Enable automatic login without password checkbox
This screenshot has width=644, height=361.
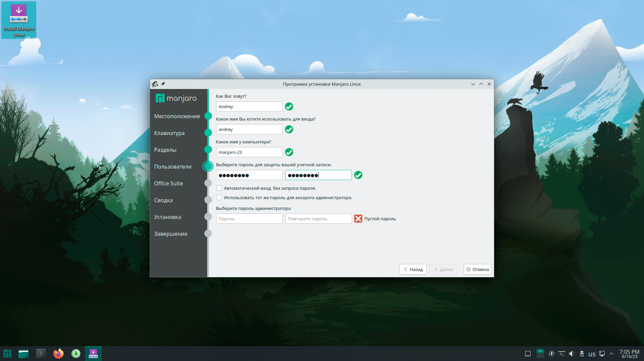(219, 188)
